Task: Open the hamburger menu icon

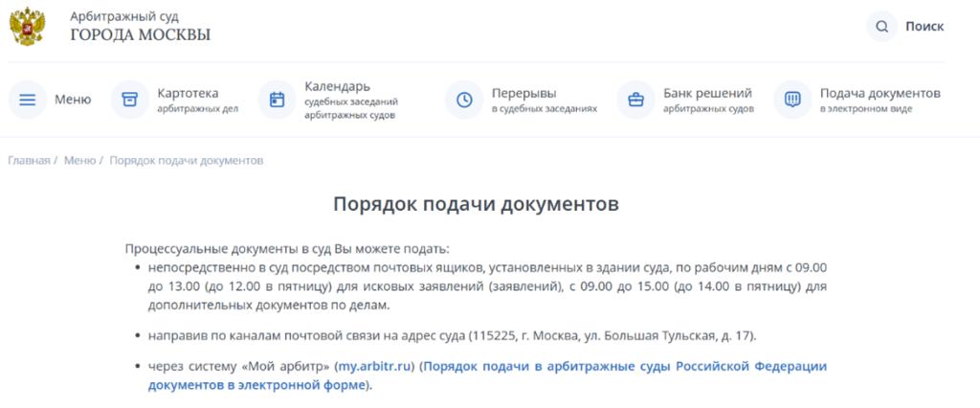Action: pos(28,100)
